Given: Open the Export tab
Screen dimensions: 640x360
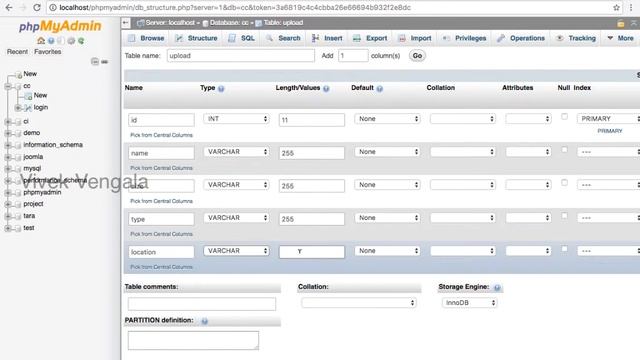Looking at the screenshot, I should [x=370, y=38].
